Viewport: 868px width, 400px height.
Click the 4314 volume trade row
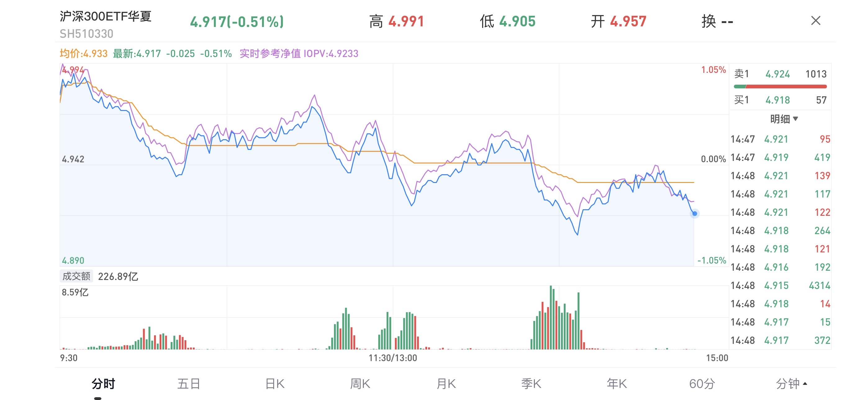click(780, 286)
